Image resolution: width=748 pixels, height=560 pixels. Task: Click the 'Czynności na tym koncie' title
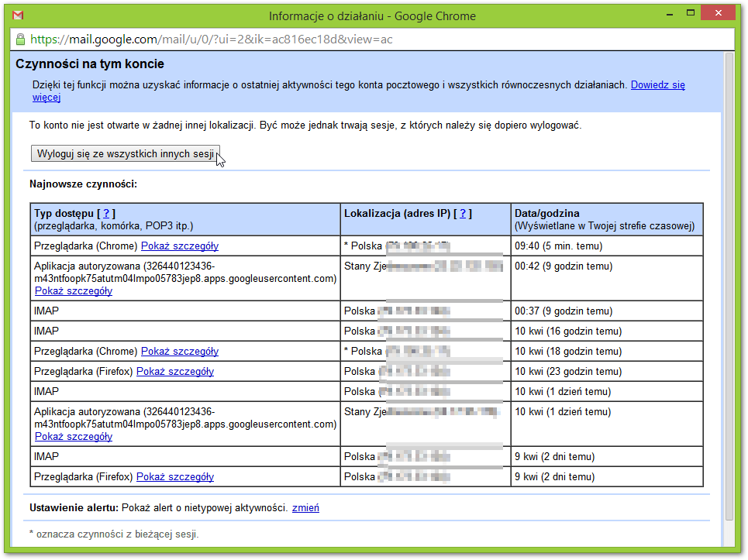tap(90, 64)
